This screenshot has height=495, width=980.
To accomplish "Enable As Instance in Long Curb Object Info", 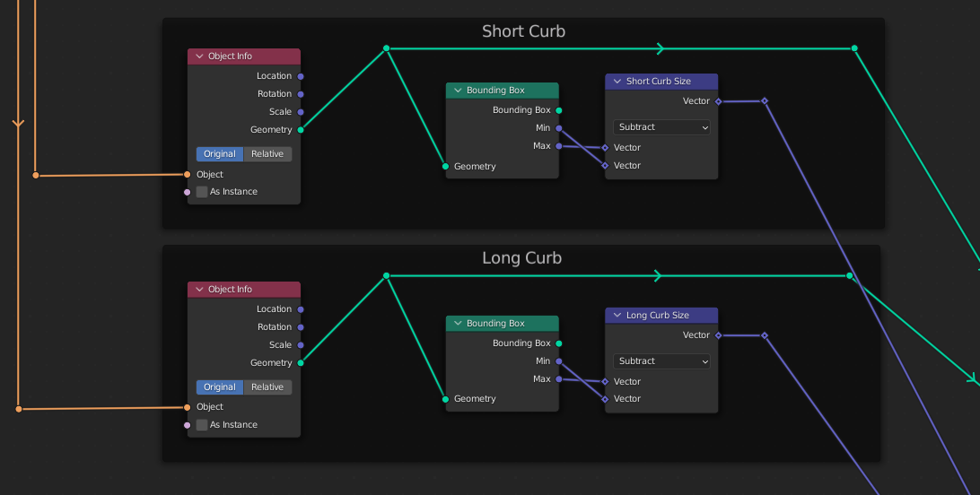I will [202, 425].
